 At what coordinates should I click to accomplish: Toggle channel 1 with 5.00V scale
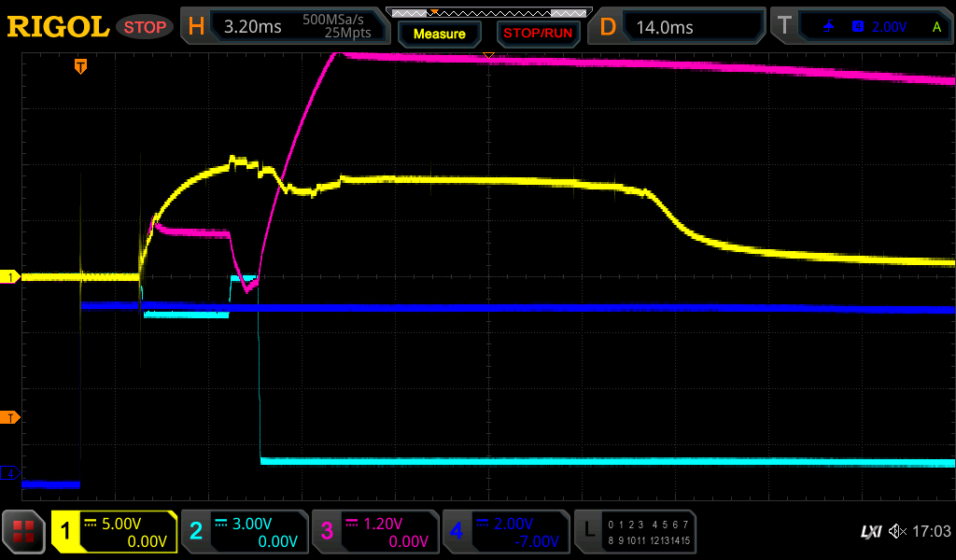pos(114,532)
